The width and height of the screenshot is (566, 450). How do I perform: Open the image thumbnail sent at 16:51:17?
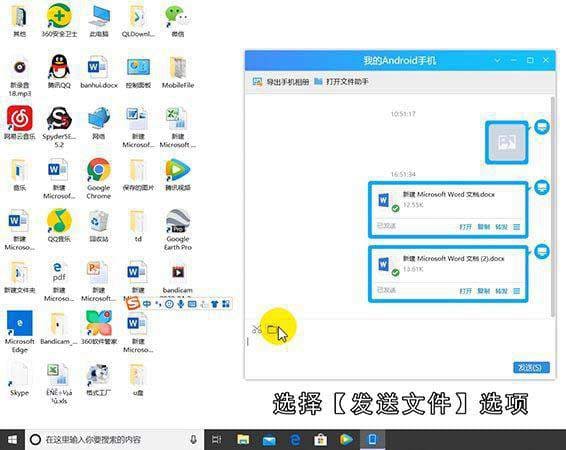click(x=506, y=143)
